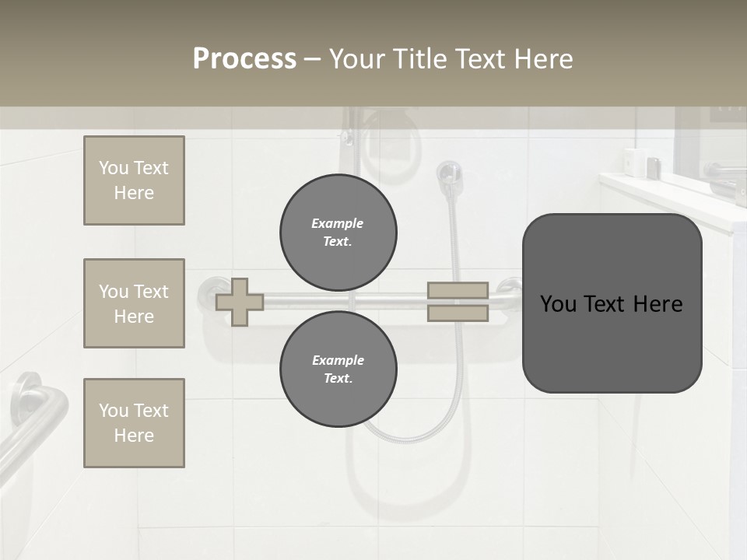Click the dark object beside the cup
The width and height of the screenshot is (747, 560).
[x=654, y=166]
